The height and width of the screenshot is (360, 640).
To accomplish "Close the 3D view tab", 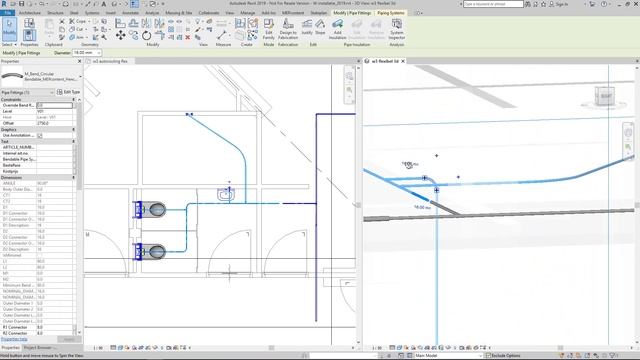I will (403, 61).
